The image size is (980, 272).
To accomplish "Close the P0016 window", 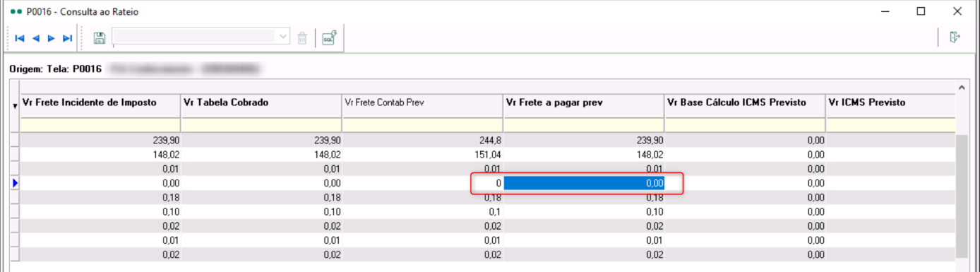I will click(957, 11).
